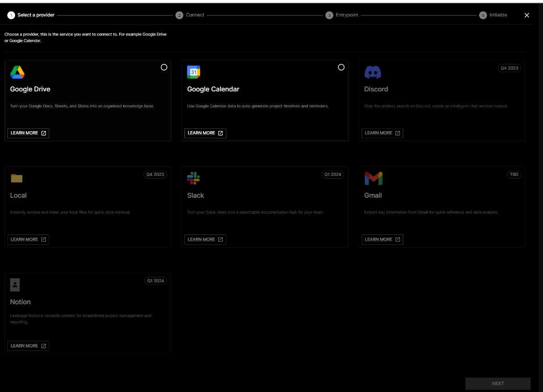Click the NEXT button
This screenshot has height=392, width=543.
click(498, 383)
